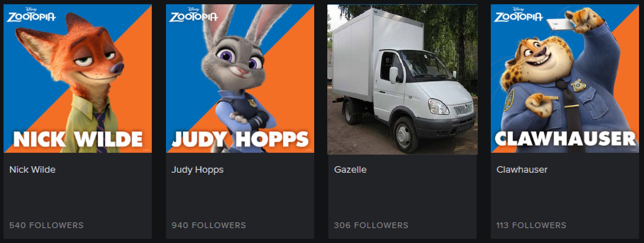
Task: Click the CLAWHAUSER poster title text
Action: click(x=565, y=139)
